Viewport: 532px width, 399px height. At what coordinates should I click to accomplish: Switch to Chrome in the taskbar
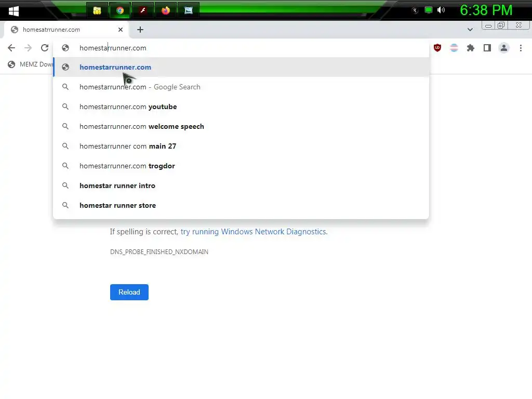click(x=120, y=11)
